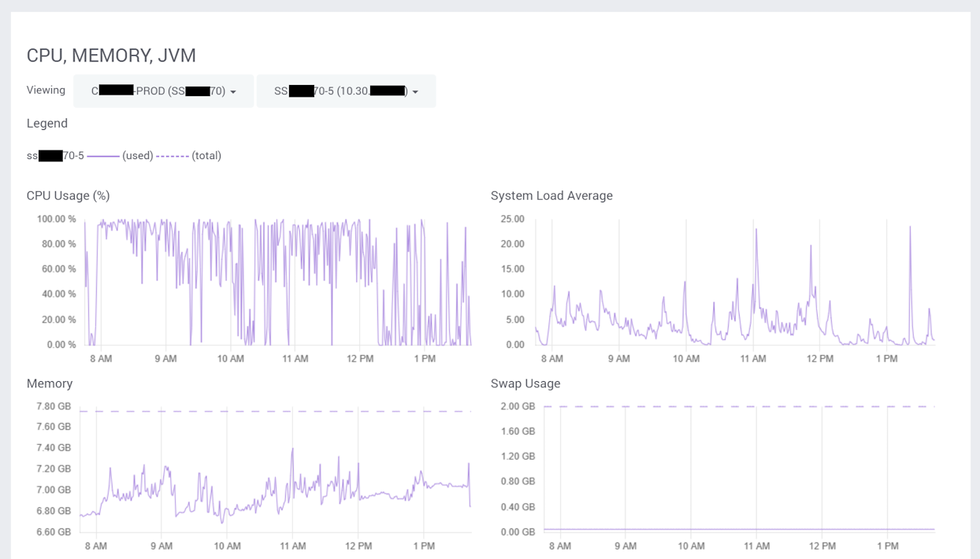Select the CPU Usage (%) chart title
Image resolution: width=980 pixels, height=559 pixels.
[x=69, y=195]
